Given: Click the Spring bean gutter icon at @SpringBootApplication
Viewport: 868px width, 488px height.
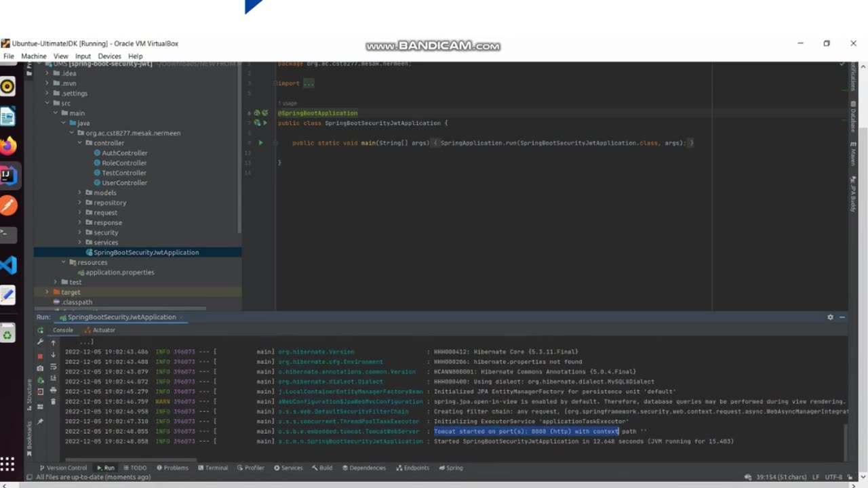Looking at the screenshot, I should click(x=257, y=113).
